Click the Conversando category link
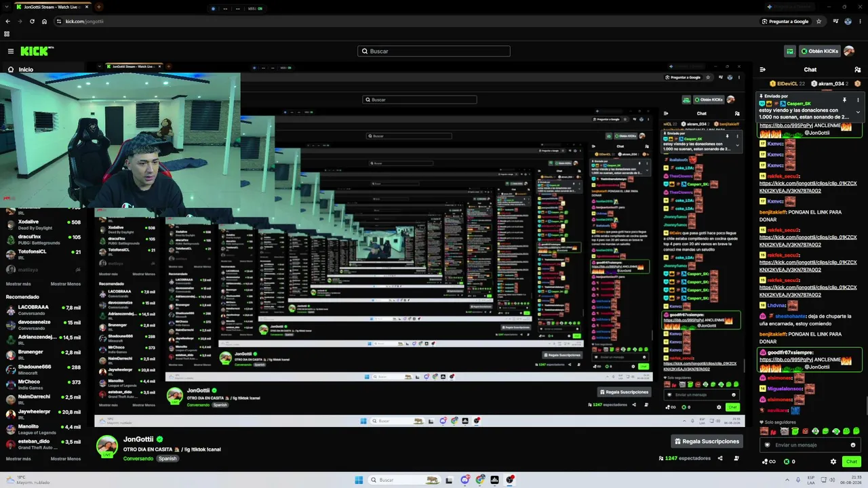The image size is (868, 488). coord(138,459)
